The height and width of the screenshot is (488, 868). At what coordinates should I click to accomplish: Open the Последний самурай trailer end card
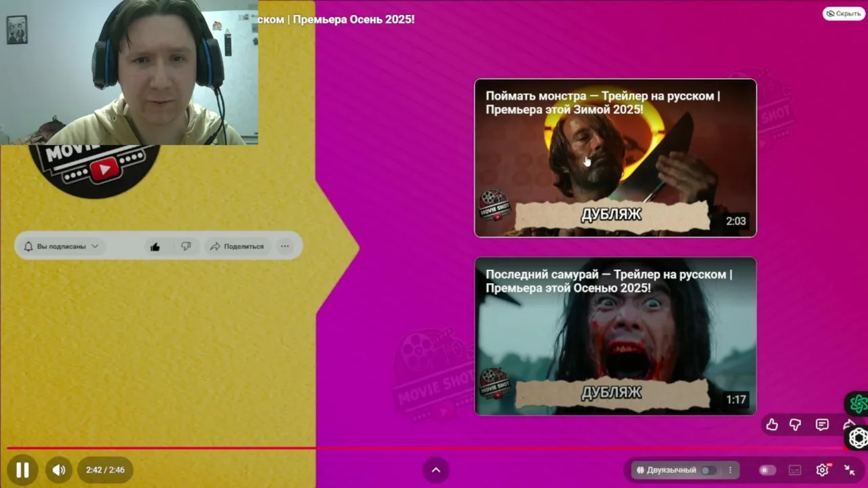coord(615,336)
